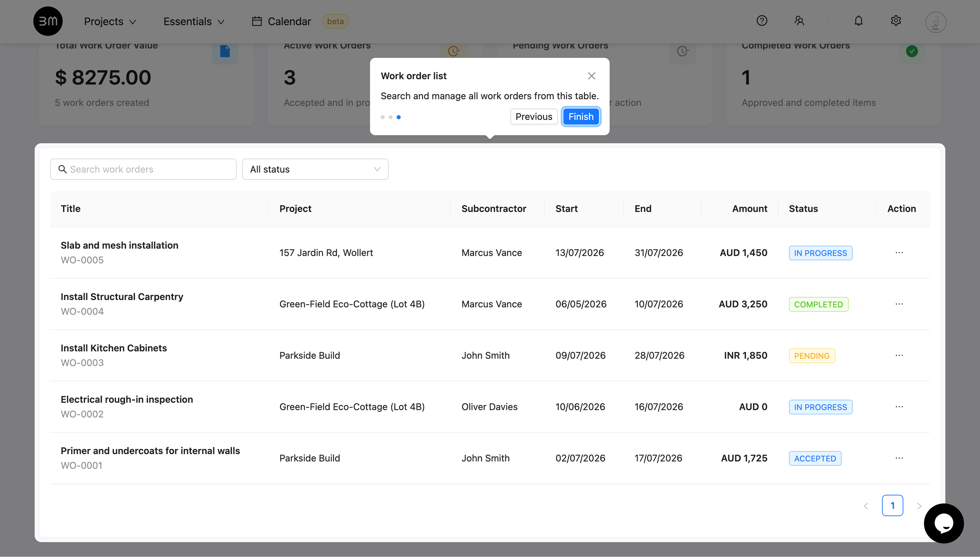Open the team members icon
Screen dimensions: 980x557
[799, 21]
